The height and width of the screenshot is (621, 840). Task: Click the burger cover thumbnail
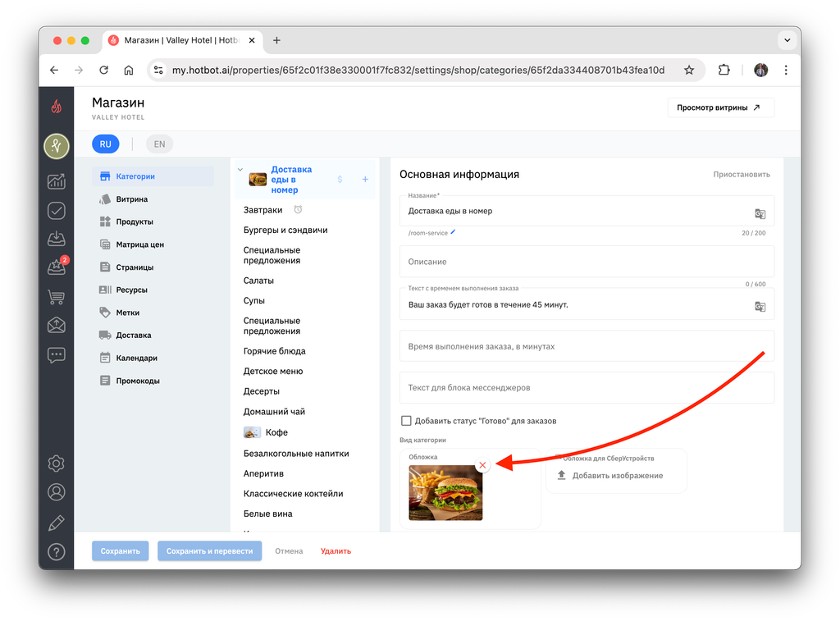click(445, 493)
